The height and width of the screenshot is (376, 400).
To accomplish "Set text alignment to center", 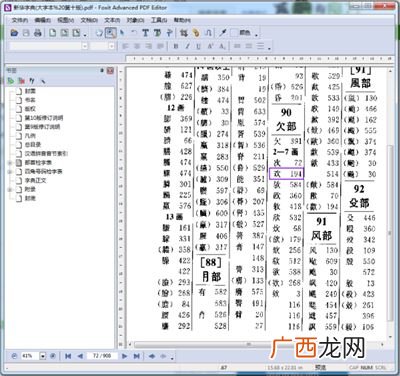I will (137, 46).
